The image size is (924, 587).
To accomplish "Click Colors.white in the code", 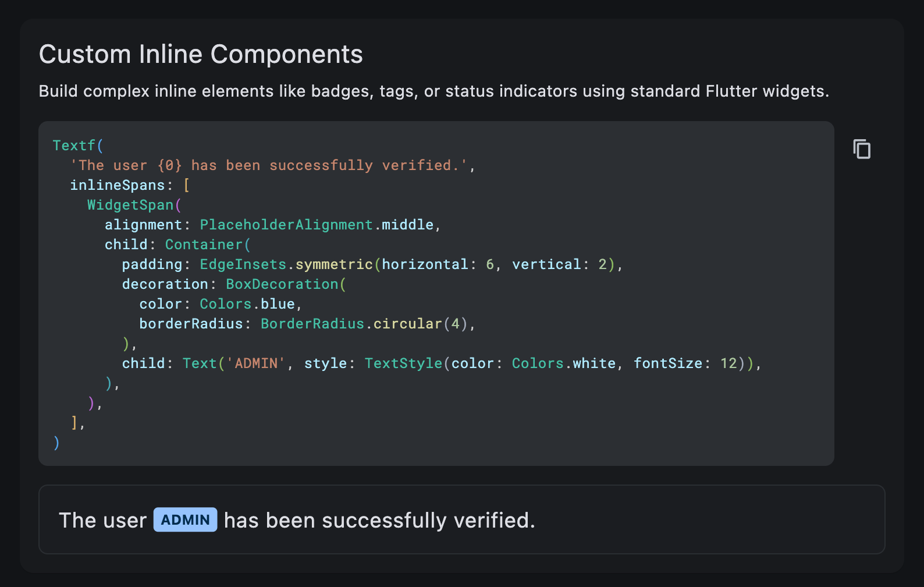I will [563, 363].
